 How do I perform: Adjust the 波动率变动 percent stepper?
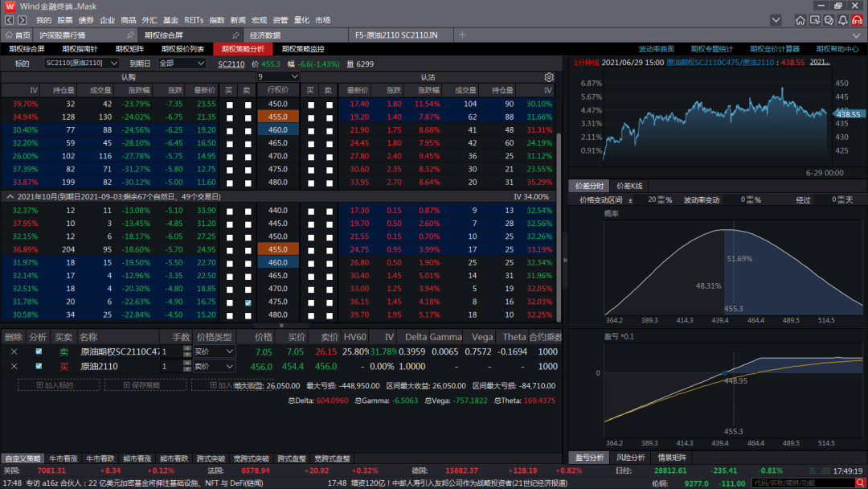point(750,200)
